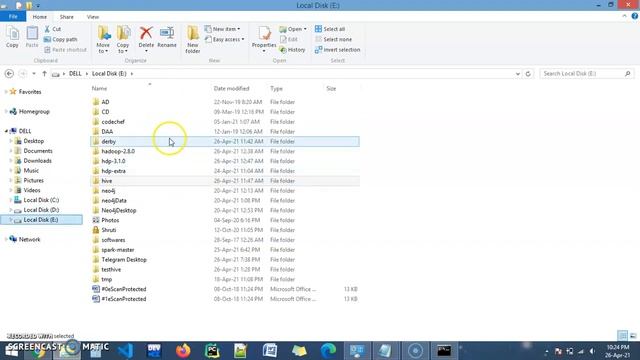Click Paste shortcut in ribbon

65,50
